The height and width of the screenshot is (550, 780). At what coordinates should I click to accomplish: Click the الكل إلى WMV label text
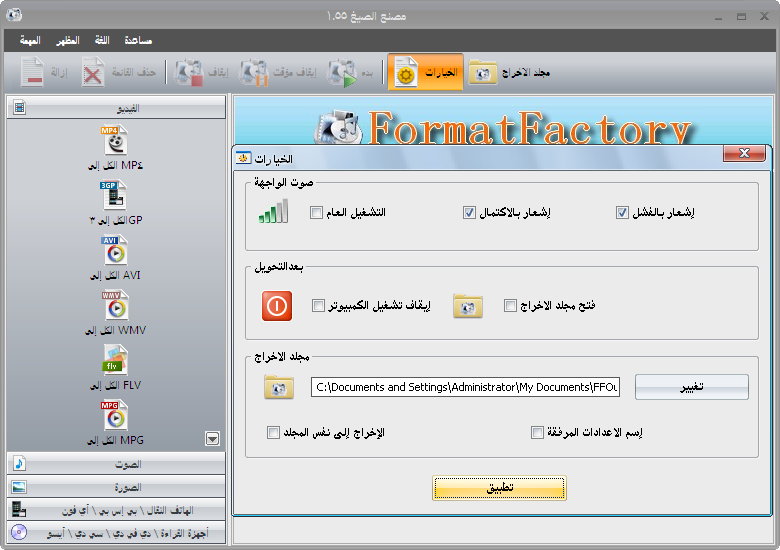115,330
